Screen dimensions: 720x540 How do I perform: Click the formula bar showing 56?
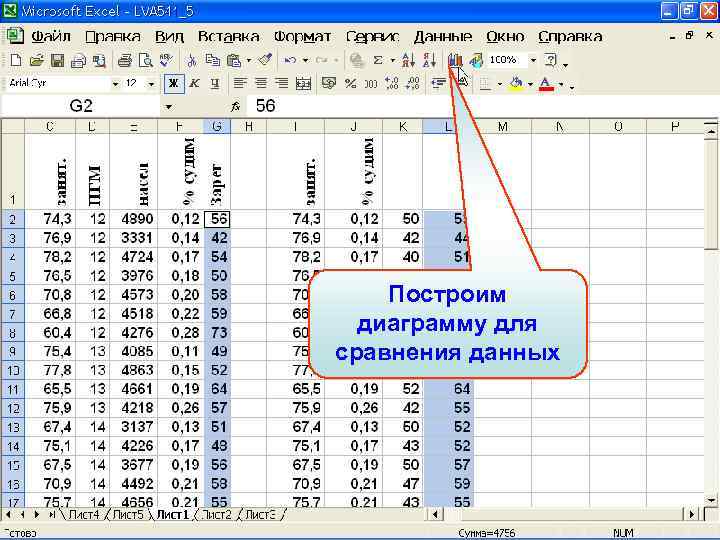tap(480, 106)
